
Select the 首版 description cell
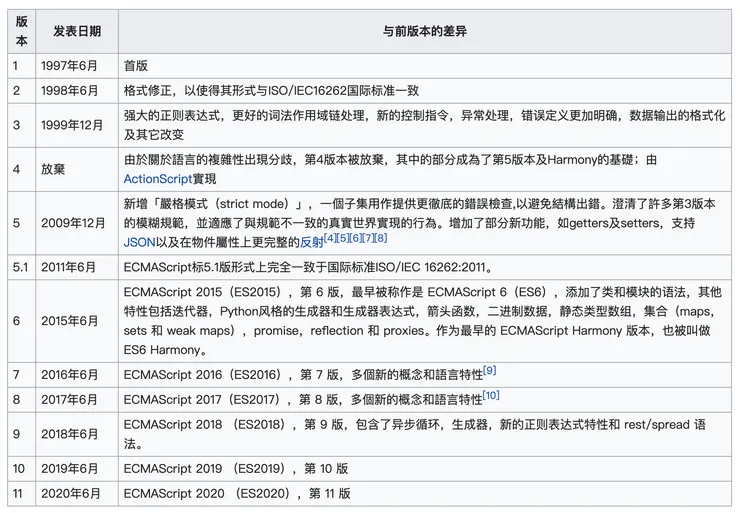click(425, 66)
